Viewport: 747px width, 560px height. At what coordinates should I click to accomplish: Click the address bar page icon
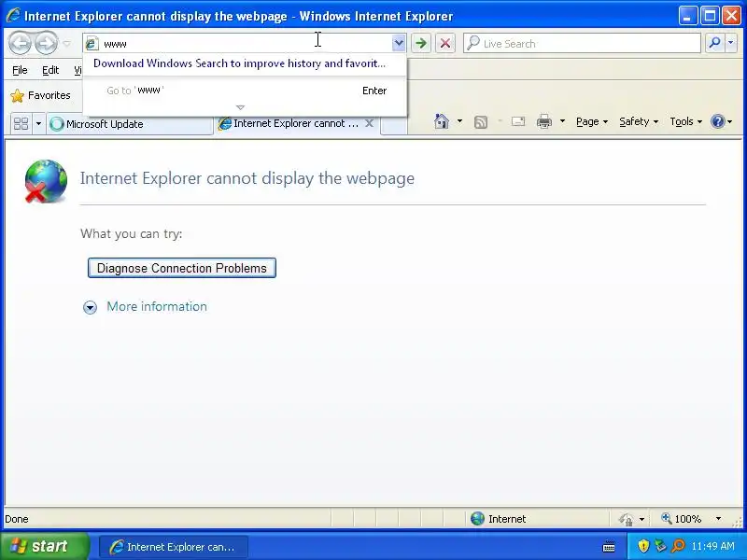point(92,44)
